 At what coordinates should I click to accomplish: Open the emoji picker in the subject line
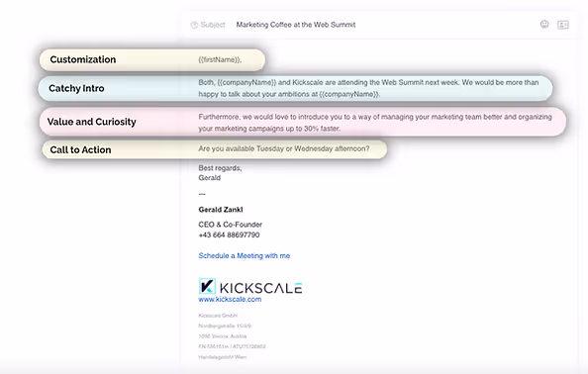point(544,25)
